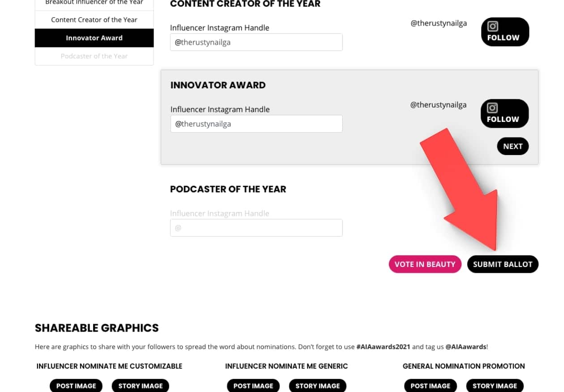Focus the Innovator Award Instagram handle field
Viewport: 564px width, 392px height.
click(x=256, y=124)
